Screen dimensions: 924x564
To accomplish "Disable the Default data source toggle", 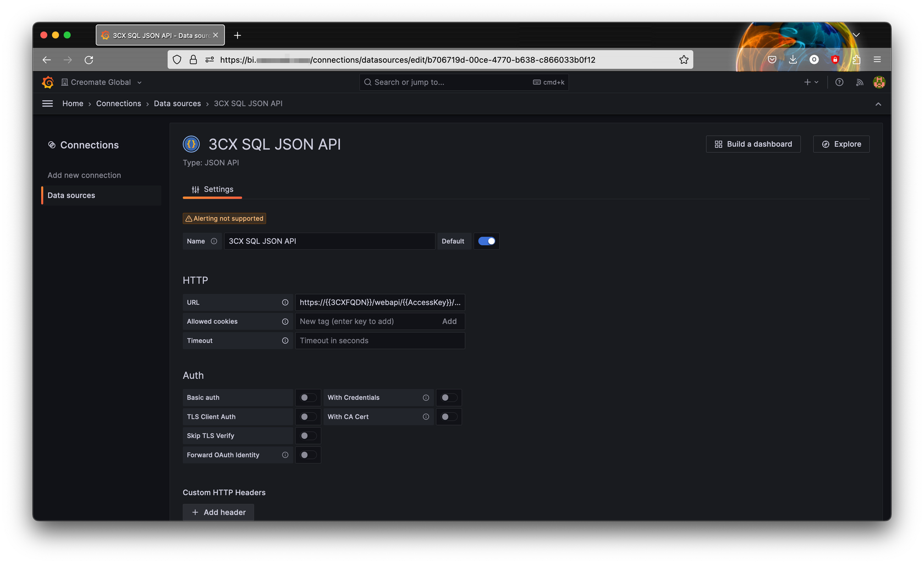I will 486,241.
